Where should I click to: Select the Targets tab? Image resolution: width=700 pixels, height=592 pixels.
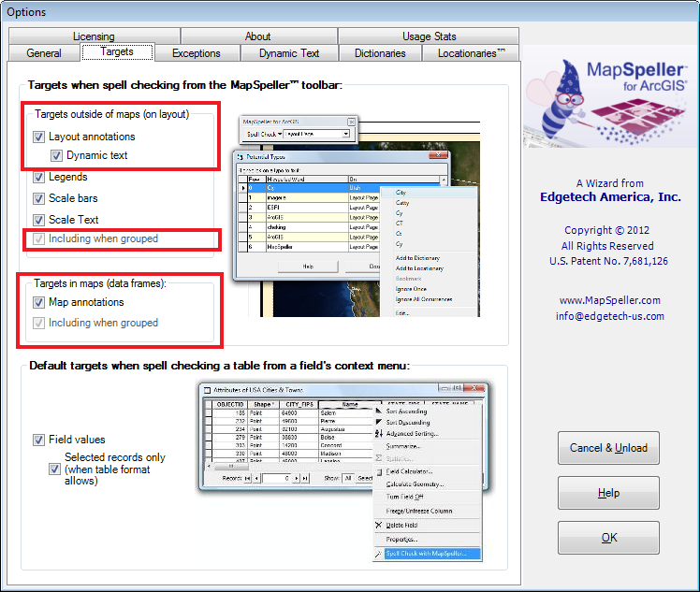click(117, 51)
